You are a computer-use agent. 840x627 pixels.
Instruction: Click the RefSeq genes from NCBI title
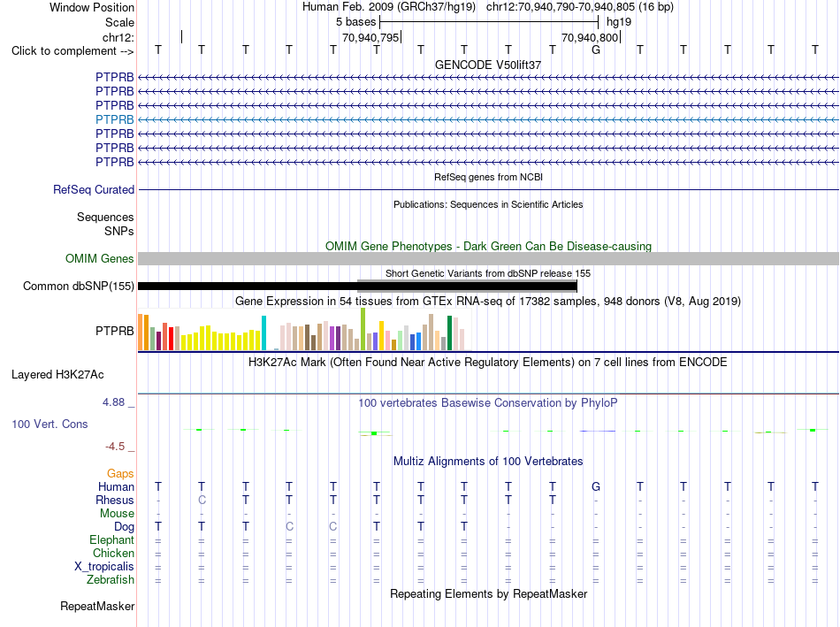tap(488, 177)
